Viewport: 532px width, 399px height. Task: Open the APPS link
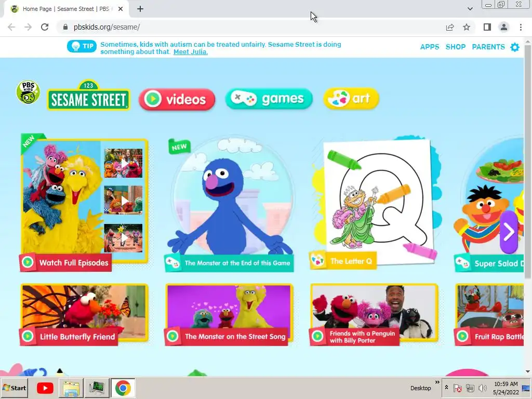pos(430,47)
